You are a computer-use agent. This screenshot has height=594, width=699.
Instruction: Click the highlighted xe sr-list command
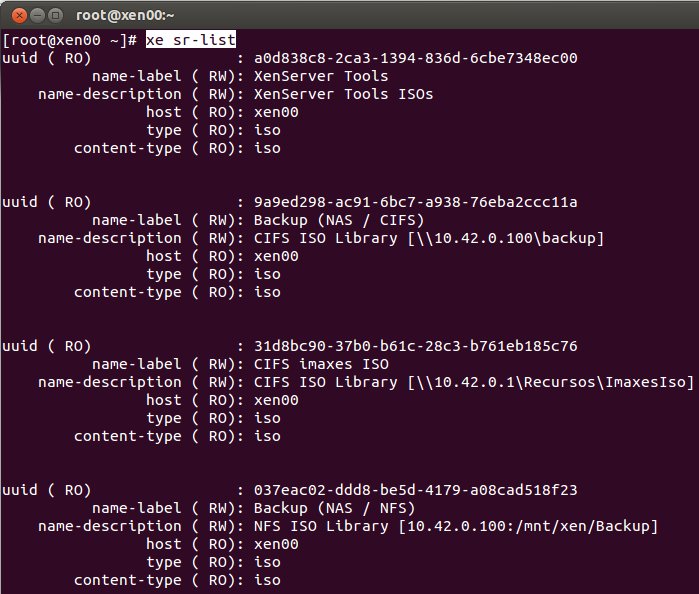(x=191, y=40)
